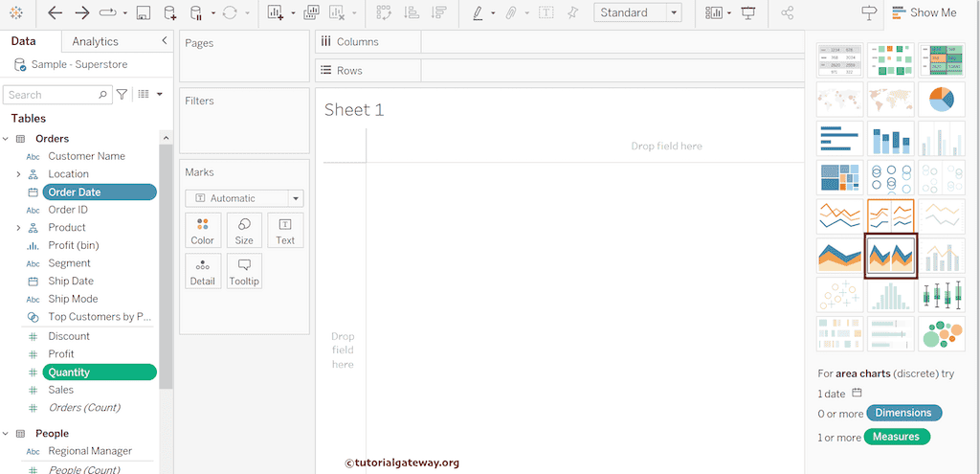Click the Tooltip button on Marks card
This screenshot has height=474, width=980.
click(244, 271)
